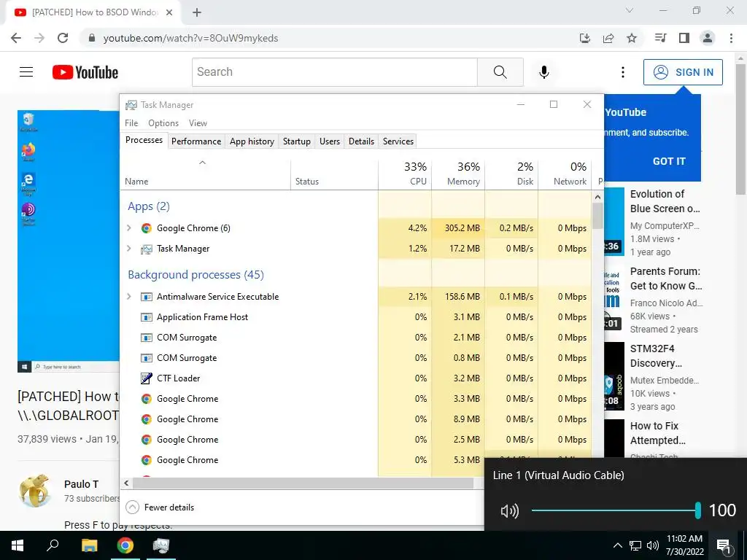This screenshot has height=560, width=747.
Task: Reload the page with the refresh icon
Action: (x=63, y=38)
